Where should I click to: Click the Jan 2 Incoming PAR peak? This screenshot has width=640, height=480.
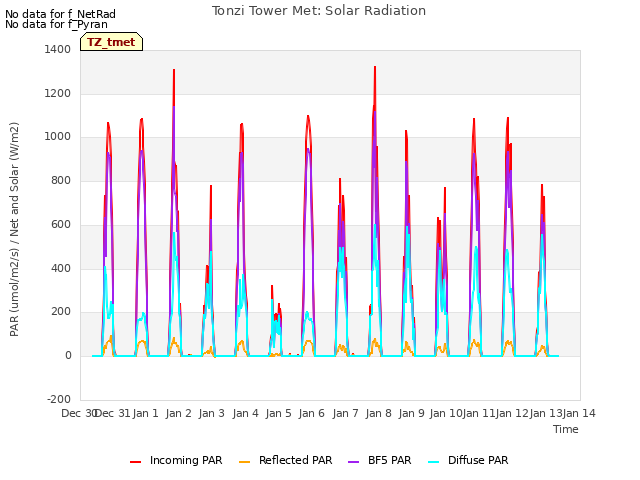point(174,70)
